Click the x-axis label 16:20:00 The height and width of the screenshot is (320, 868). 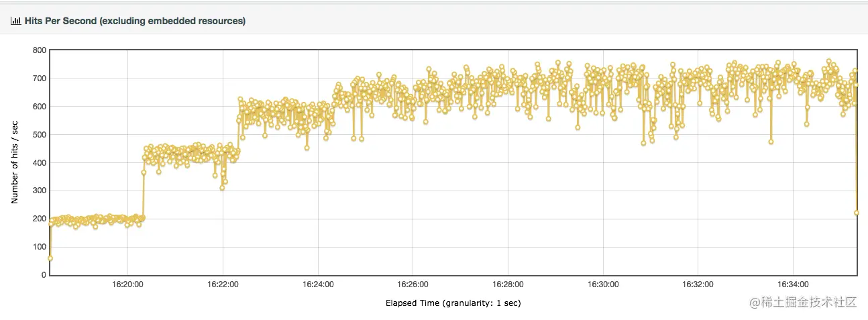[127, 284]
